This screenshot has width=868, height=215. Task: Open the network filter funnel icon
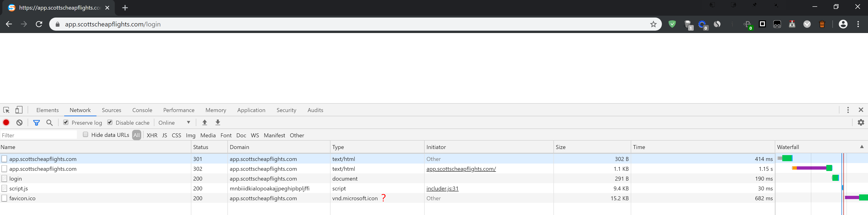tap(36, 122)
